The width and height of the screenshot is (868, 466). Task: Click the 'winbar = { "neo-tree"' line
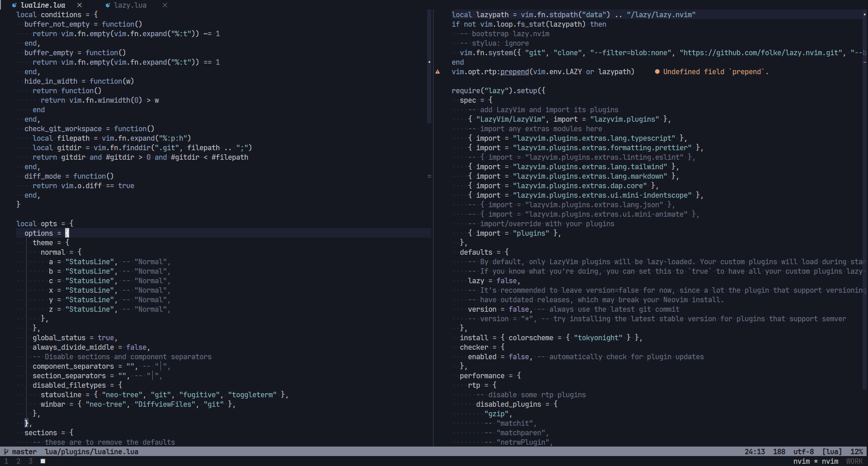(138, 404)
